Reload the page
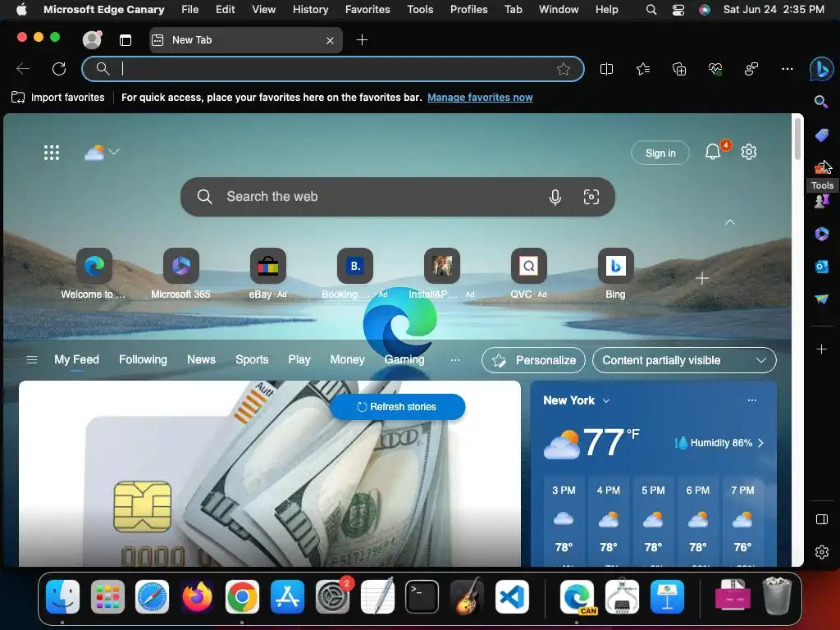The height and width of the screenshot is (630, 840). [x=59, y=69]
